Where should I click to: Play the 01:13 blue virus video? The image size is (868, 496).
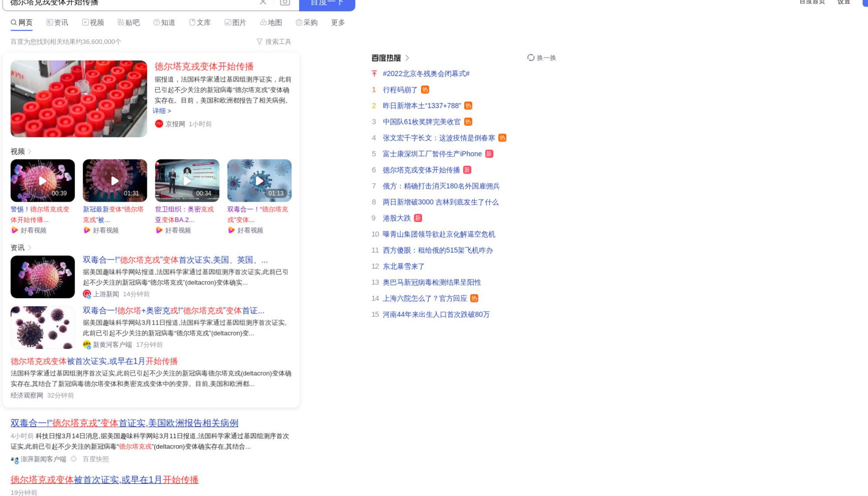click(x=259, y=180)
